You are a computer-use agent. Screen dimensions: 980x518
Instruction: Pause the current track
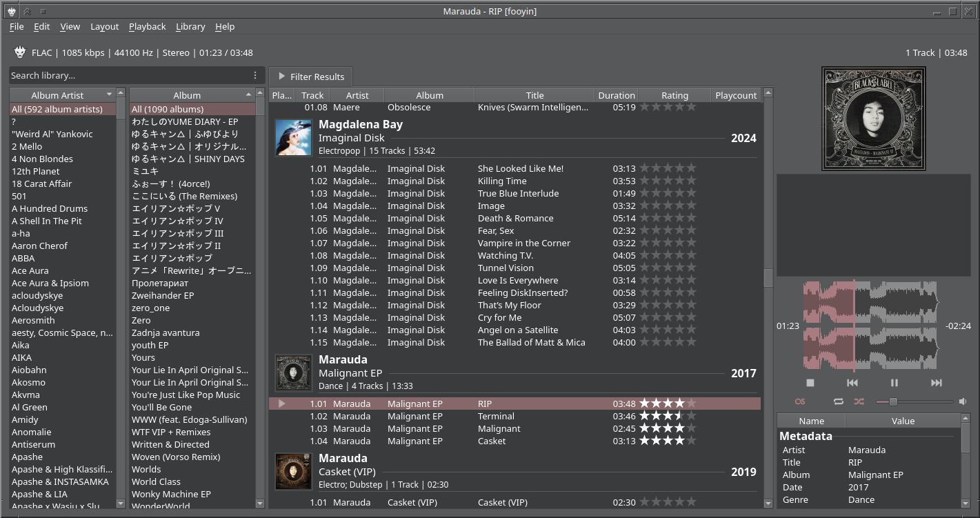894,383
